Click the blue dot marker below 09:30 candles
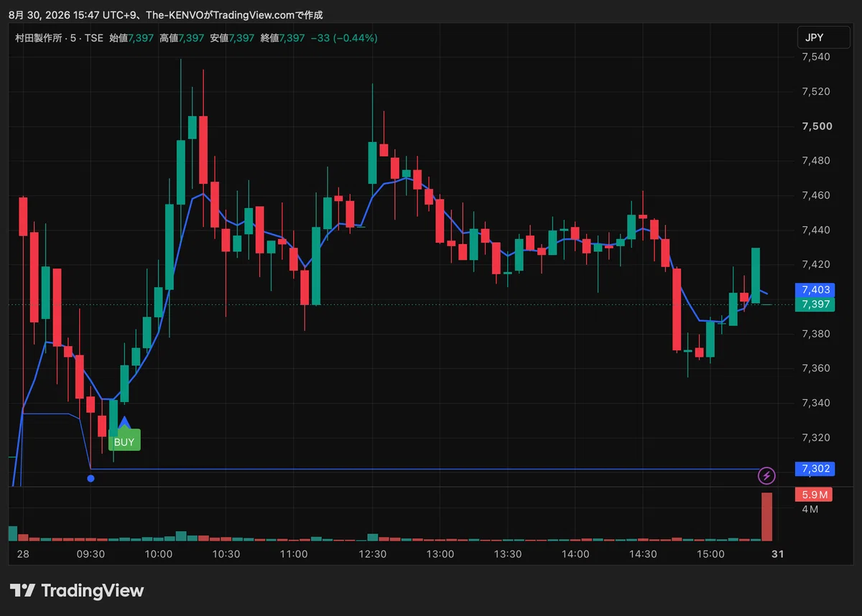 [x=91, y=478]
